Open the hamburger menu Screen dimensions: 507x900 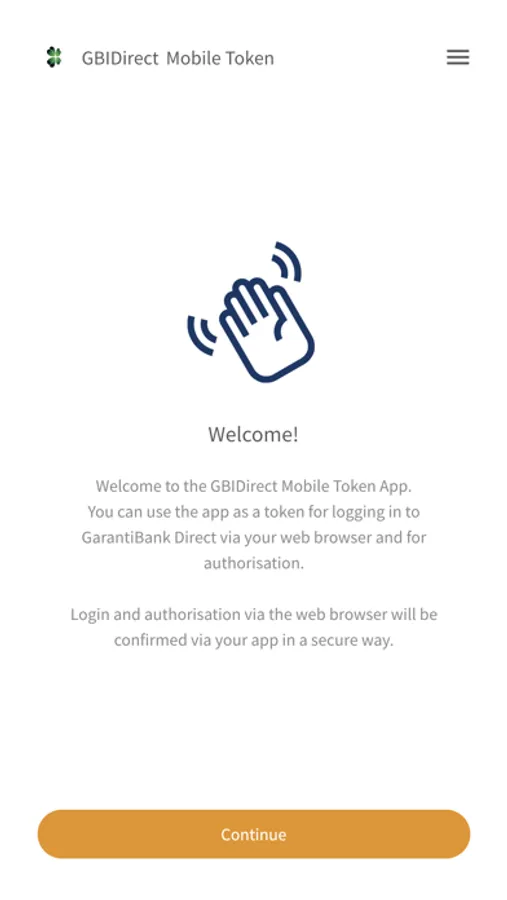pyautogui.click(x=458, y=57)
